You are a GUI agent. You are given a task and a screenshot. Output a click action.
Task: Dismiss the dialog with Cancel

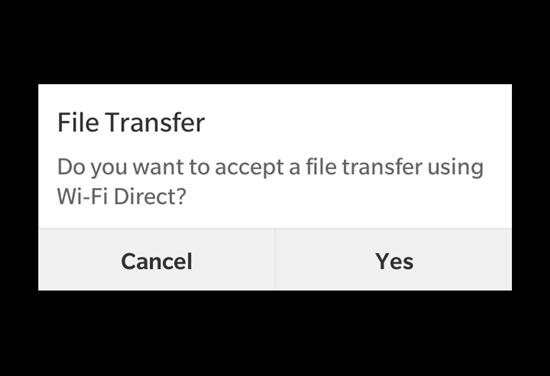(157, 260)
